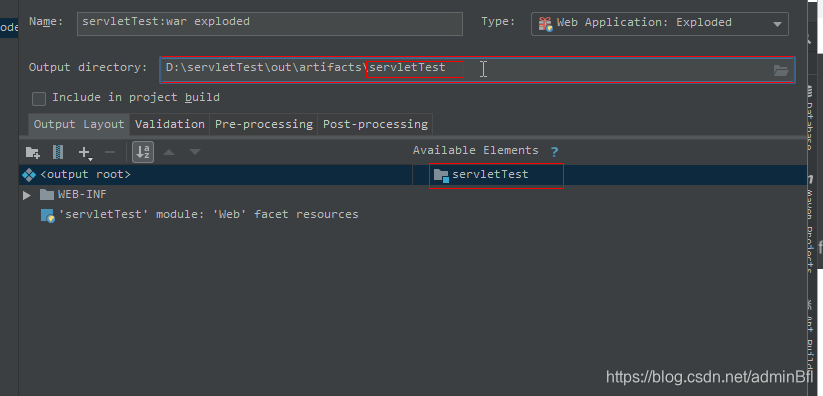Screen dimensions: 823x396
Task: Switch to the Output Layout tab
Action: pyautogui.click(x=79, y=124)
